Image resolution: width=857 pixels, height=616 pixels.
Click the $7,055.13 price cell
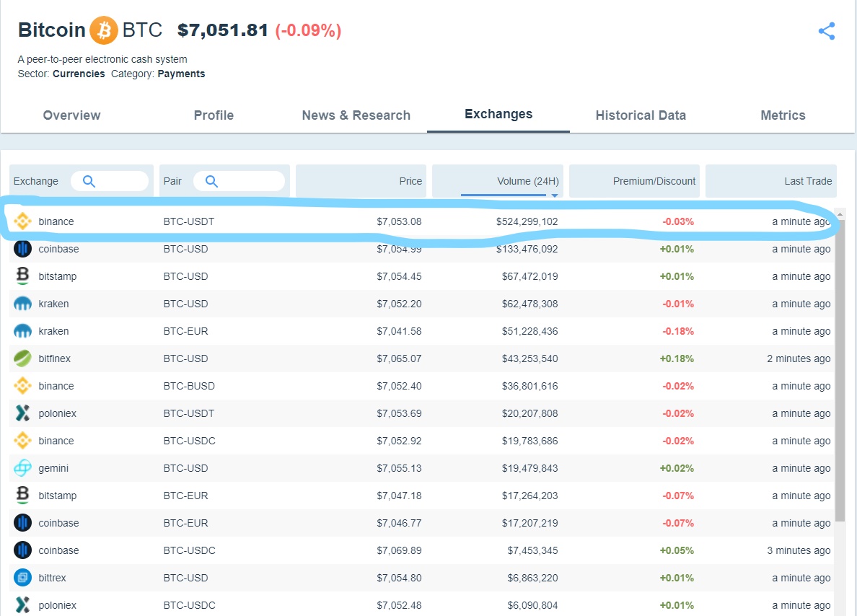(x=399, y=468)
